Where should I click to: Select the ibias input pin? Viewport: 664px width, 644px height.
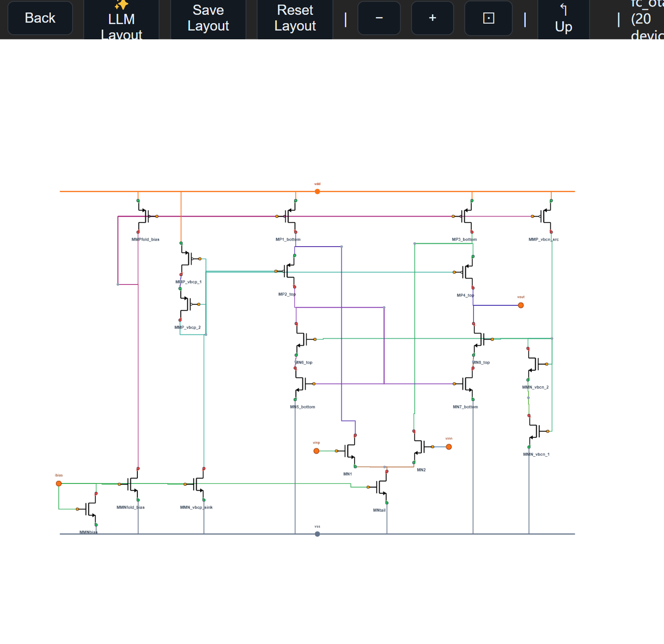click(x=59, y=483)
